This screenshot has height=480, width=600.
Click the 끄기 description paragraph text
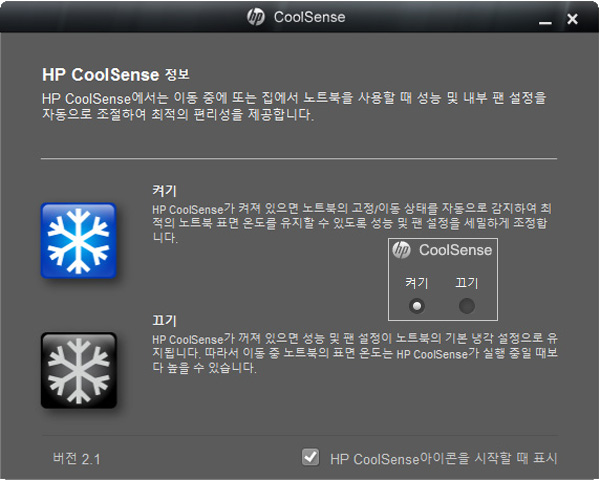tap(355, 353)
